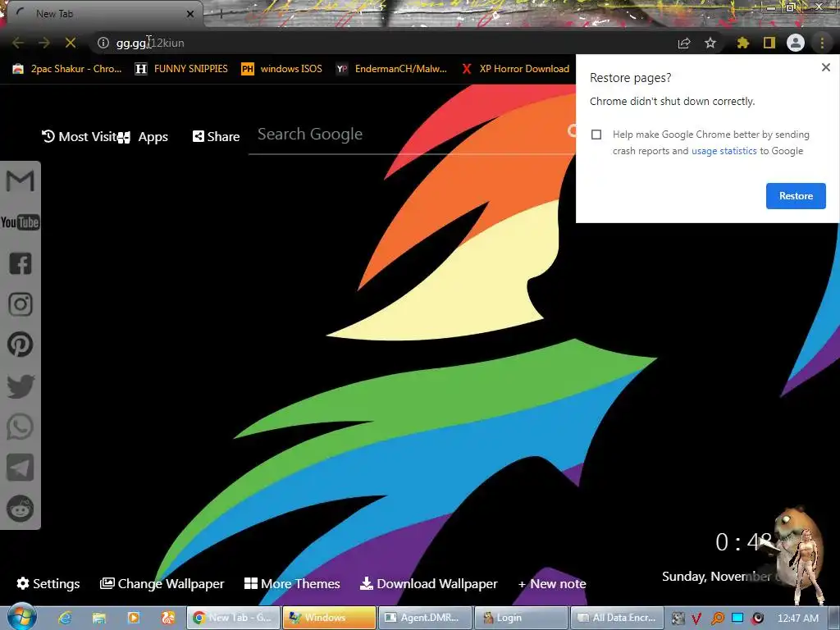The width and height of the screenshot is (840, 630).
Task: Open Windows Explorer folder from taskbar
Action: [x=99, y=618]
